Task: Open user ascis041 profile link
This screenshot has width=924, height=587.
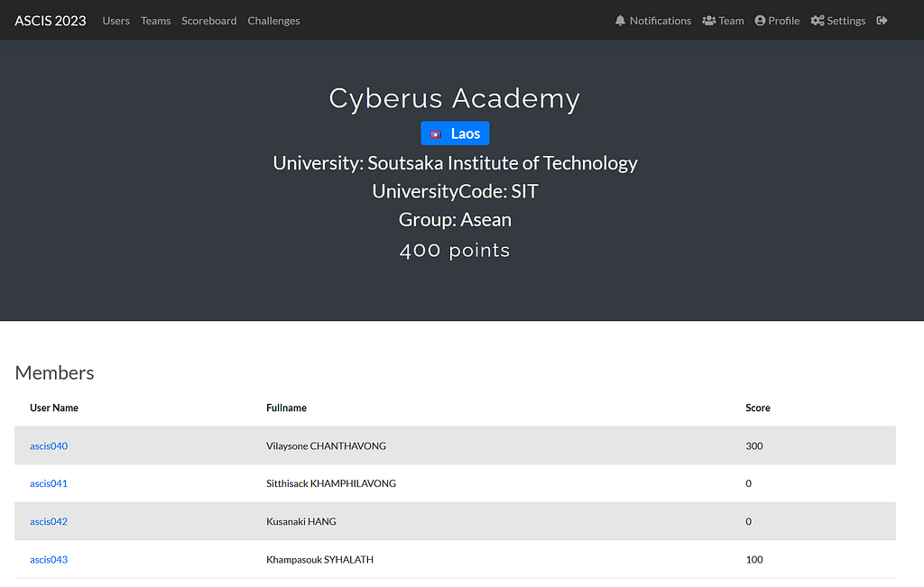Action: 49,483
